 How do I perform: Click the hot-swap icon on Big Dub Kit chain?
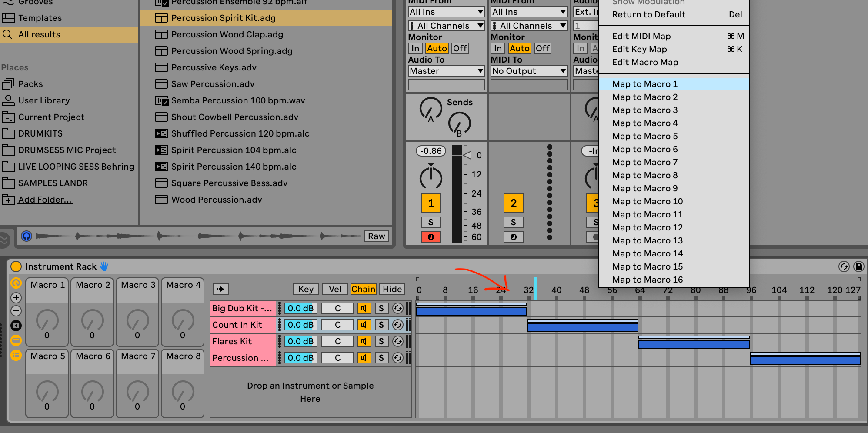coord(397,308)
